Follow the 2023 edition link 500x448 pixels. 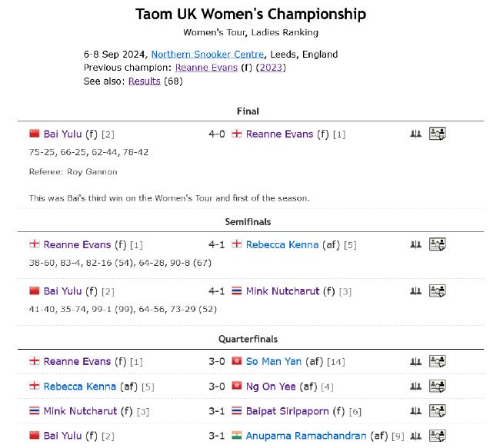[x=271, y=68]
